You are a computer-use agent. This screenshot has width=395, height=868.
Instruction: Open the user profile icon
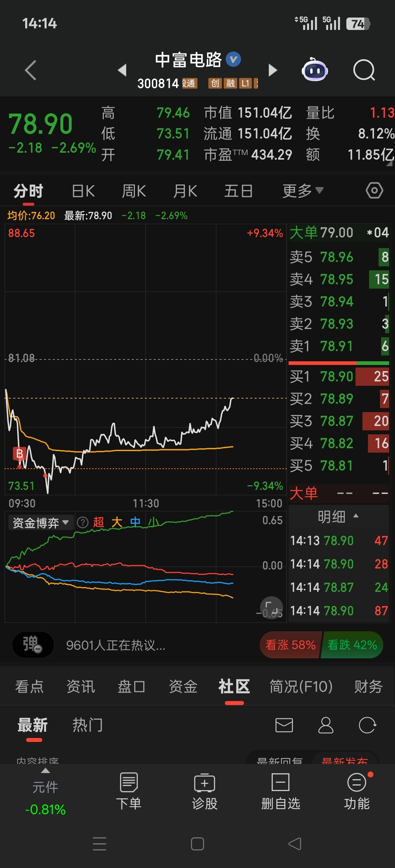click(x=326, y=725)
